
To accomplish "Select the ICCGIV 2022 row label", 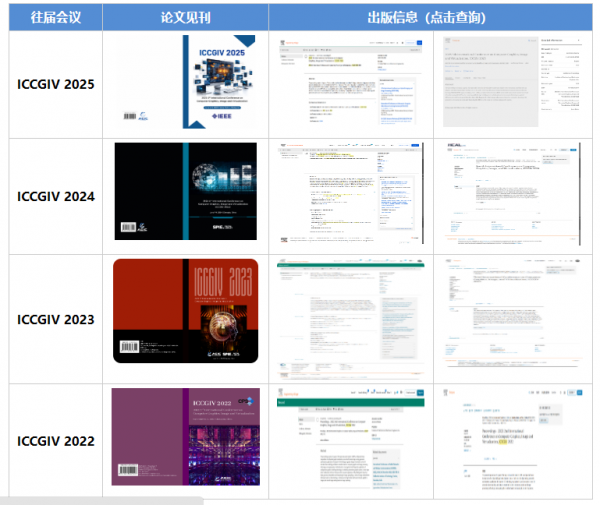I will 56,441.
